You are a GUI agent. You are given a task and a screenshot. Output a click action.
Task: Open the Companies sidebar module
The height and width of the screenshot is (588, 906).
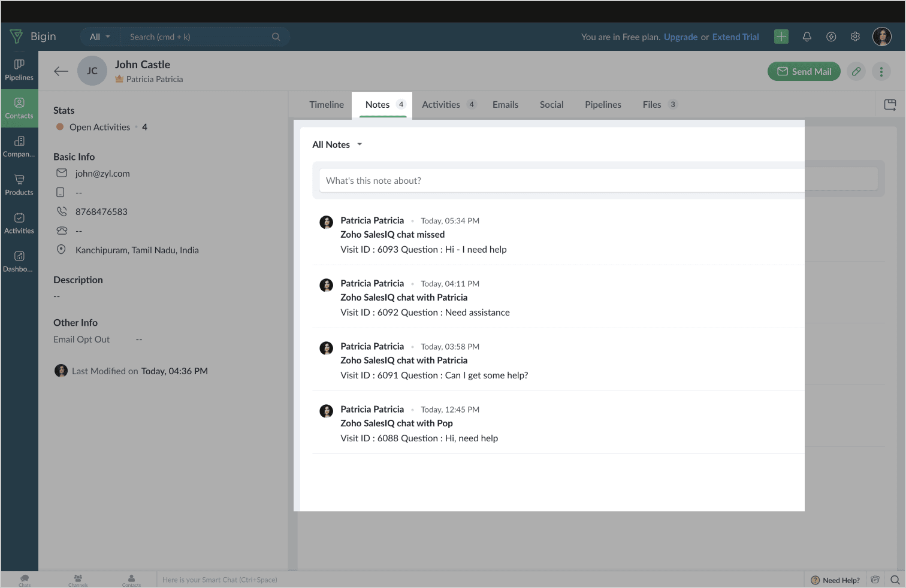click(x=19, y=147)
